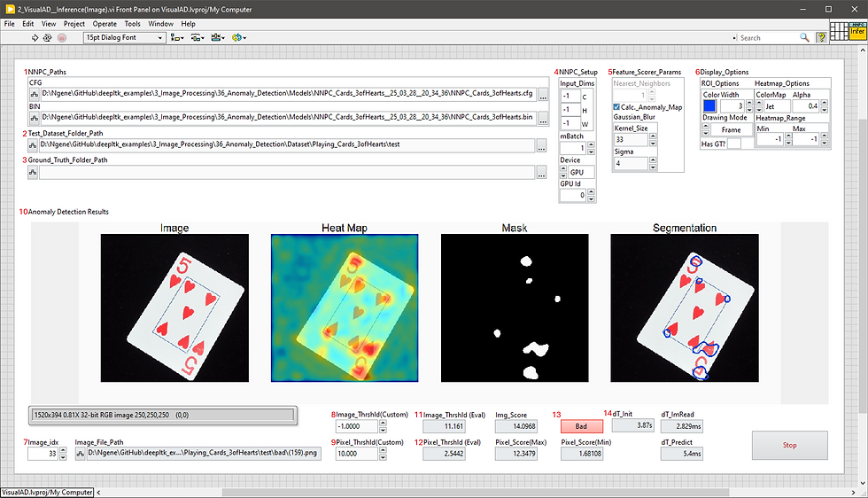The image size is (868, 498).
Task: Run the VI with the Run arrow
Action: pos(35,38)
